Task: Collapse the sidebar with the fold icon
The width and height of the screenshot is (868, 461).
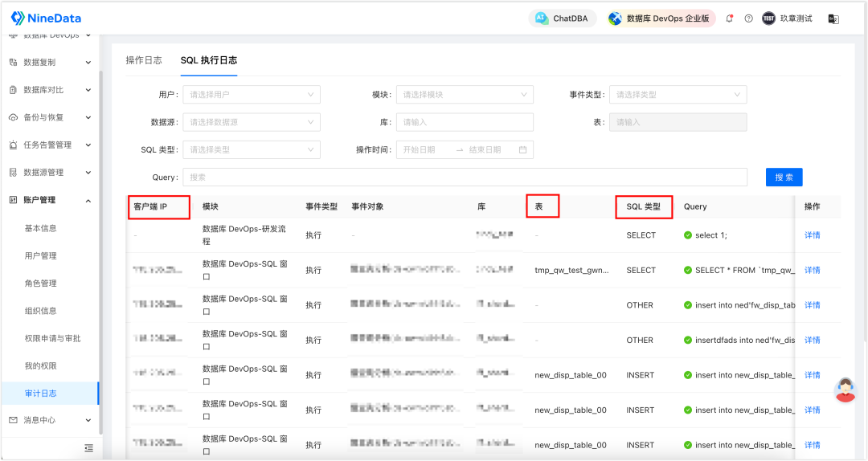Action: click(88, 448)
